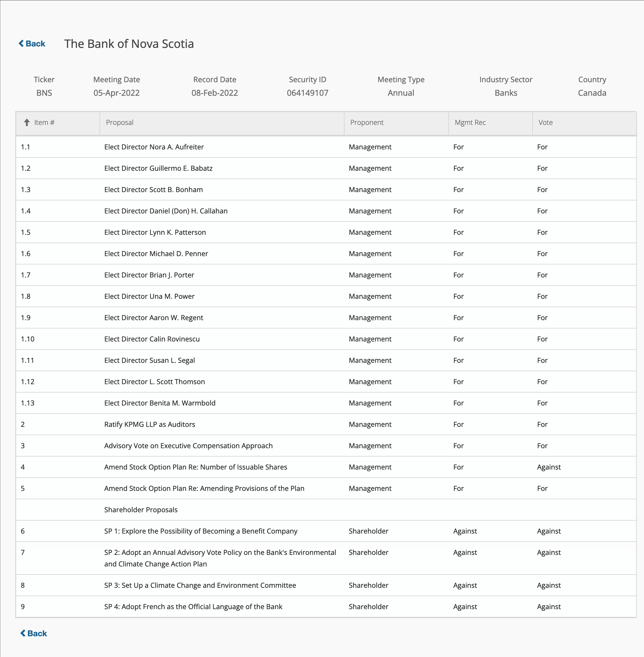Click SP 4 French Official Language proposal
Image resolution: width=644 pixels, height=657 pixels.
(x=193, y=607)
